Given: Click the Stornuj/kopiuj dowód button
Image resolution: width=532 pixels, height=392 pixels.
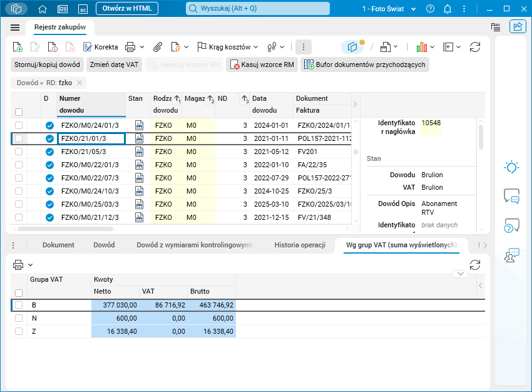Looking at the screenshot, I should (47, 64).
